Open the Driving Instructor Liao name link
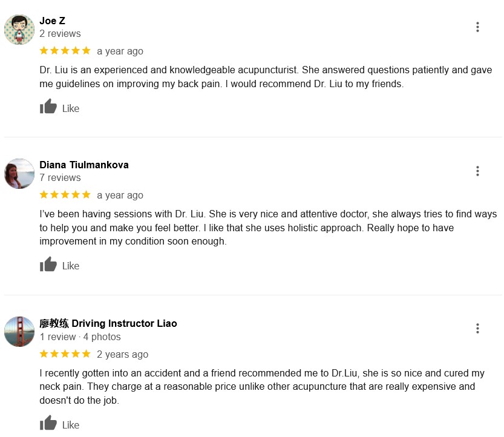Screen dimensions: 504x437 pyautogui.click(x=108, y=323)
